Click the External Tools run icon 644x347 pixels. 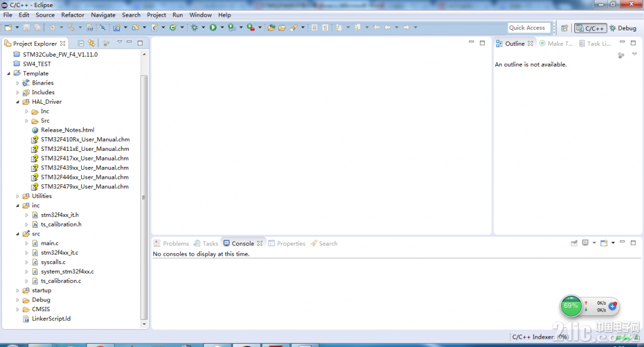(250, 27)
